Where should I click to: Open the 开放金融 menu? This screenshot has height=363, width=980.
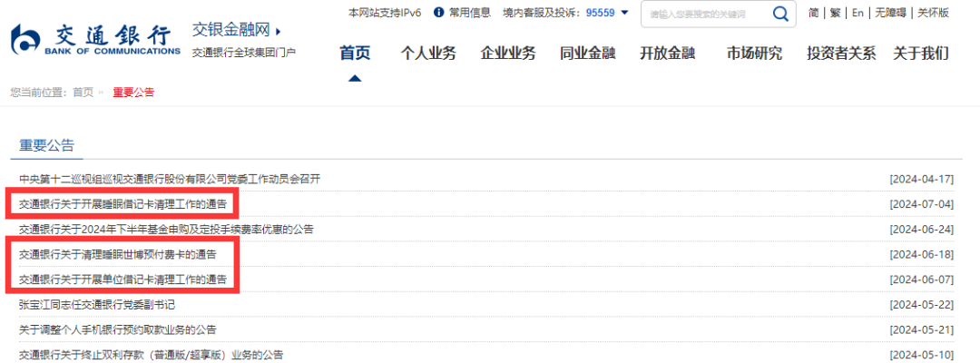point(668,54)
